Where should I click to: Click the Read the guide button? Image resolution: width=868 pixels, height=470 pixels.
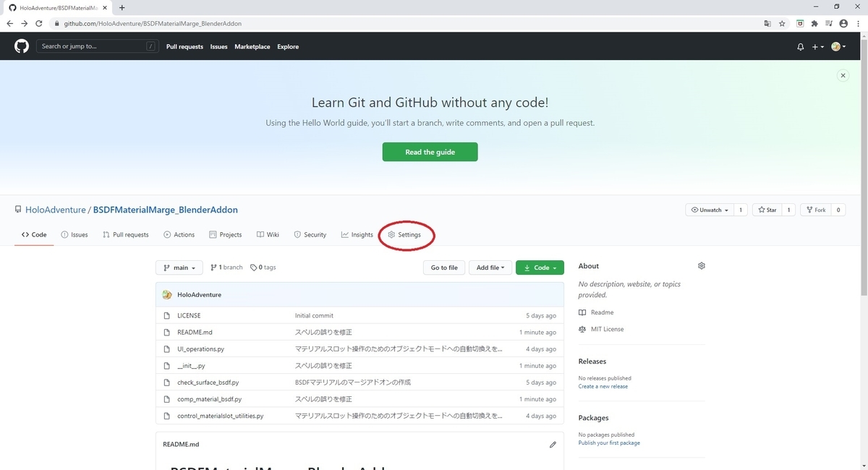(430, 152)
